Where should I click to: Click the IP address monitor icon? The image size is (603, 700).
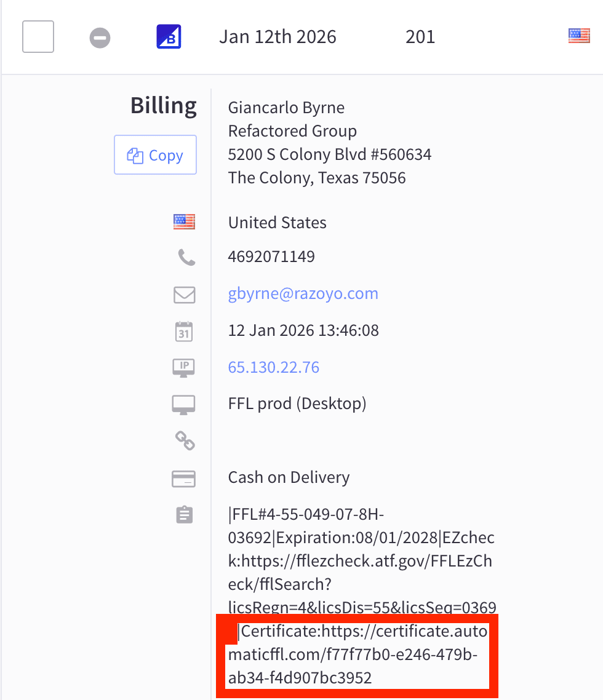185,368
